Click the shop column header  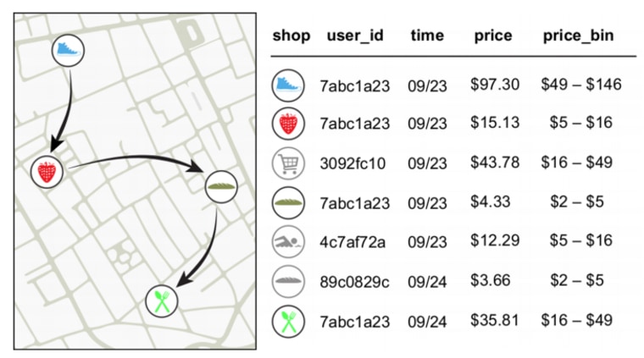[288, 36]
